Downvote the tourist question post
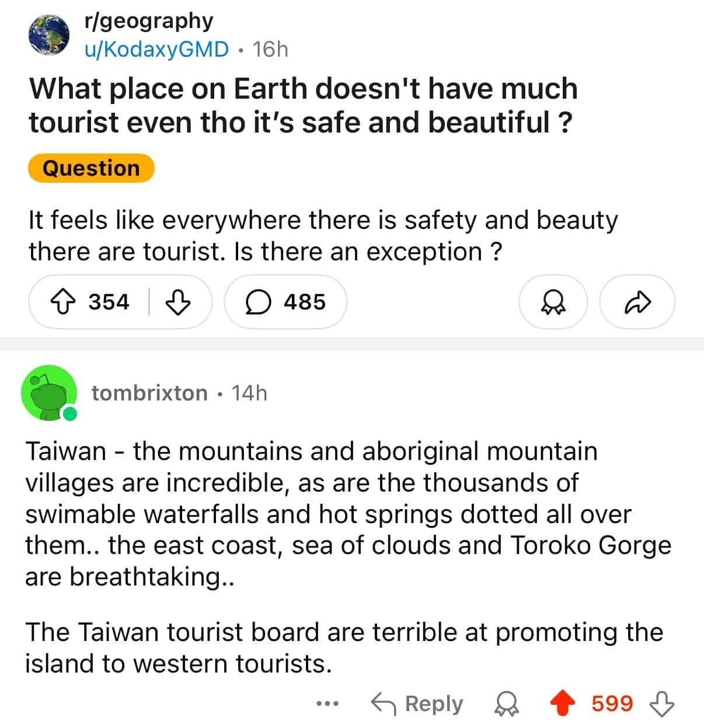This screenshot has height=728, width=704. tap(178, 302)
